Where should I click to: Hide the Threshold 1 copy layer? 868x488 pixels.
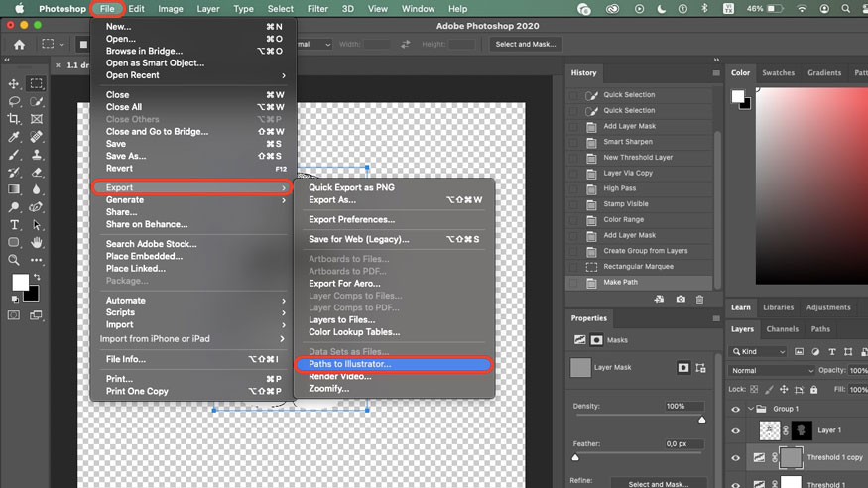735,457
